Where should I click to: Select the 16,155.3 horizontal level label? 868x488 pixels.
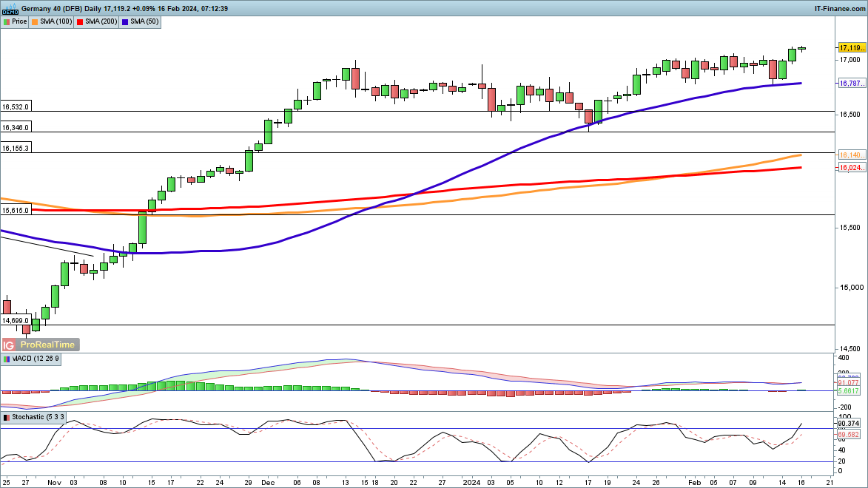point(16,148)
